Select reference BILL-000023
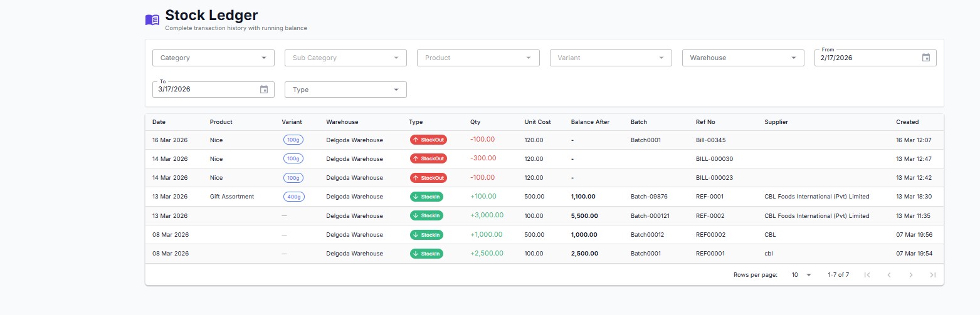 [715, 178]
